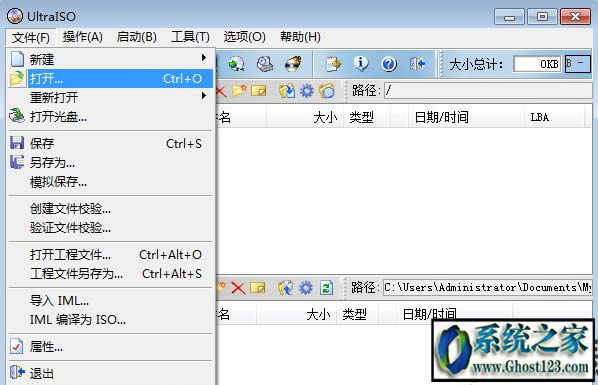This screenshot has width=598, height=385.
Task: Click the mount virtual drive toolbar icon
Action: (x=265, y=64)
